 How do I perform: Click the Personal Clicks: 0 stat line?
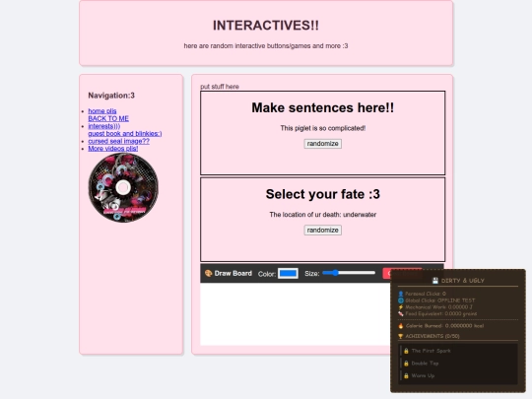422,294
